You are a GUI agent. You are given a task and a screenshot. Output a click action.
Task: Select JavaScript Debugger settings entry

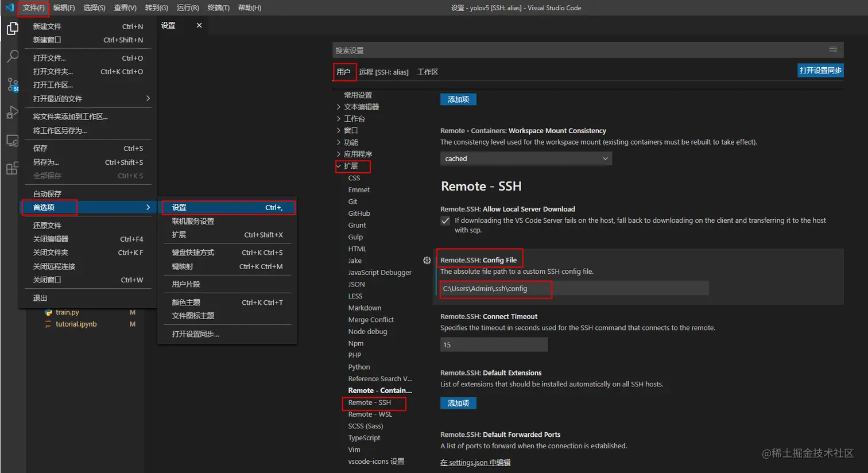(x=379, y=273)
